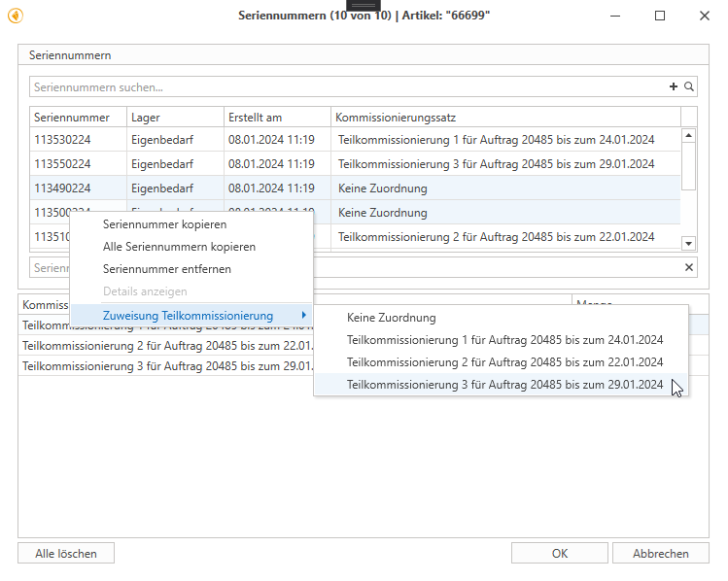
Task: Close the Seriennummern dialog window
Action: (704, 16)
